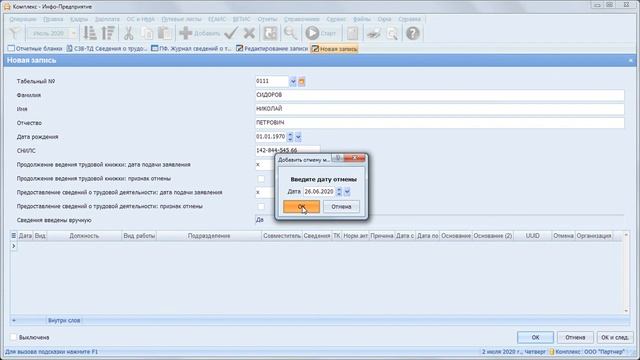Click the Добавить plus icon
The width and height of the screenshot is (640, 360).
(186, 33)
